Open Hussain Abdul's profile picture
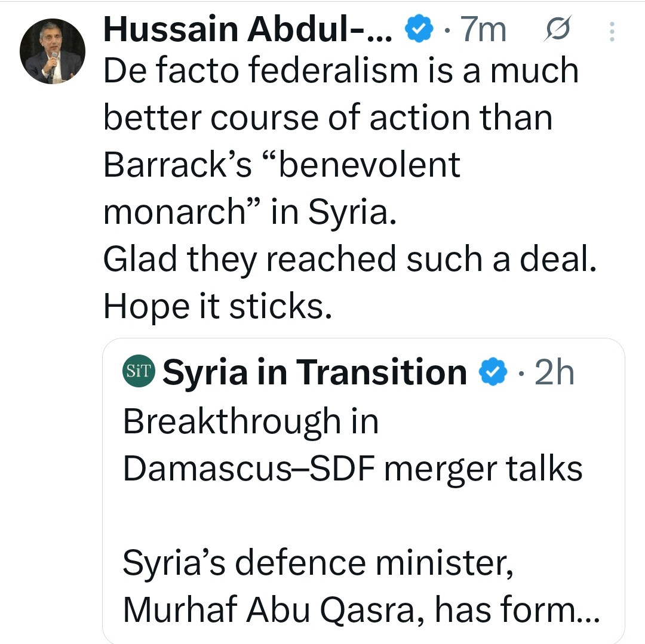The width and height of the screenshot is (645, 644). 52,51
